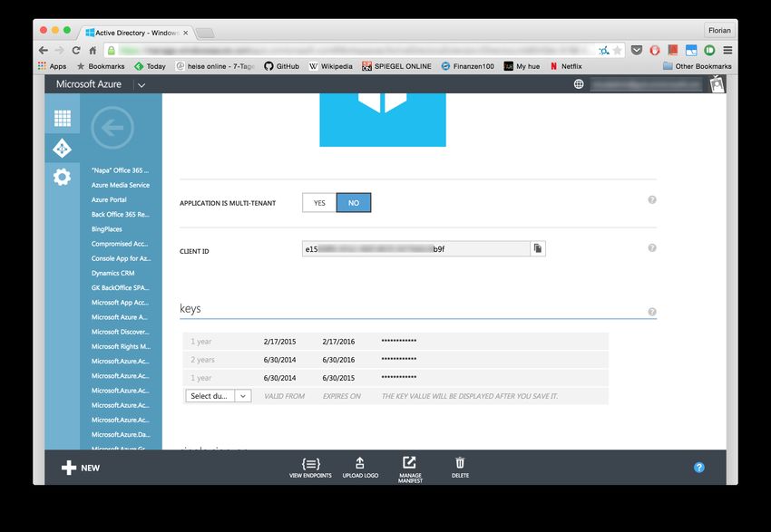771x532 pixels.
Task: Bookmark this page with star icon
Action: (618, 50)
